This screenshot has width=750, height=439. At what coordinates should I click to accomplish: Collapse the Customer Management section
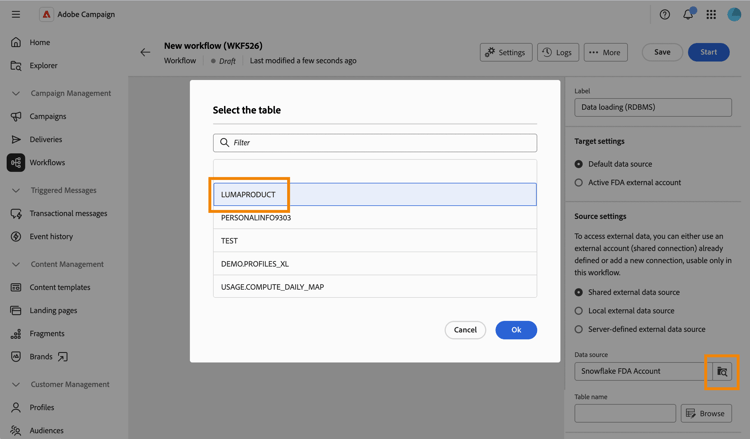(16, 384)
